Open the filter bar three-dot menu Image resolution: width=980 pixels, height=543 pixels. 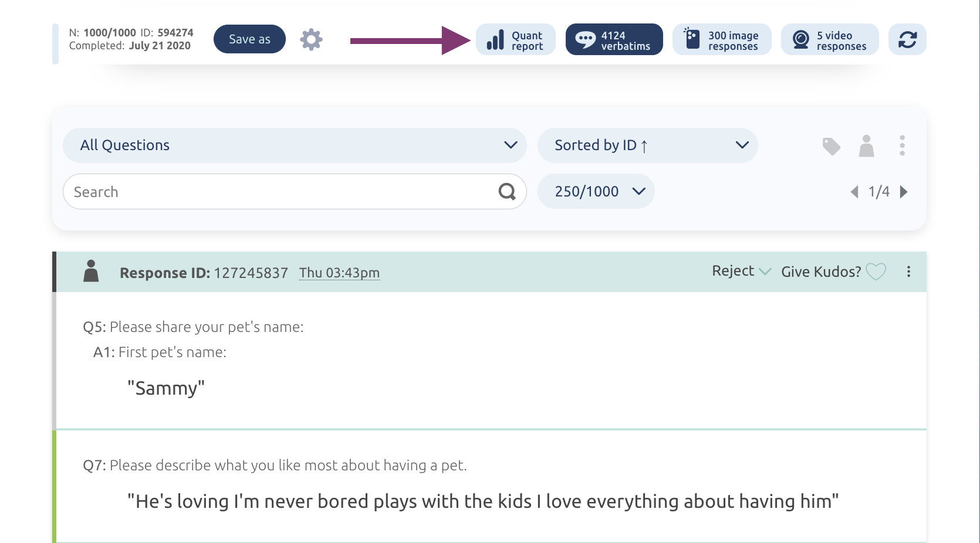click(902, 145)
